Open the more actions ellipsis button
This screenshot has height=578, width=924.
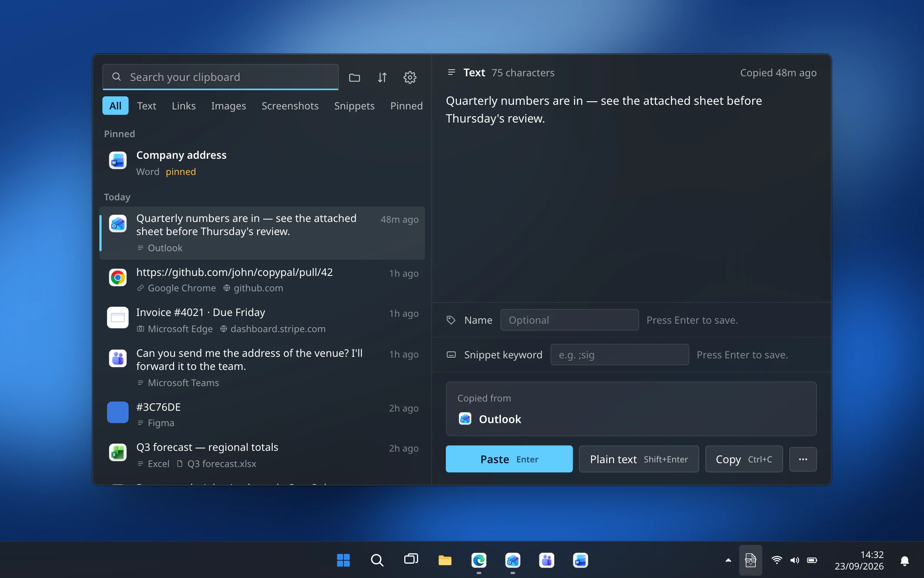tap(803, 459)
